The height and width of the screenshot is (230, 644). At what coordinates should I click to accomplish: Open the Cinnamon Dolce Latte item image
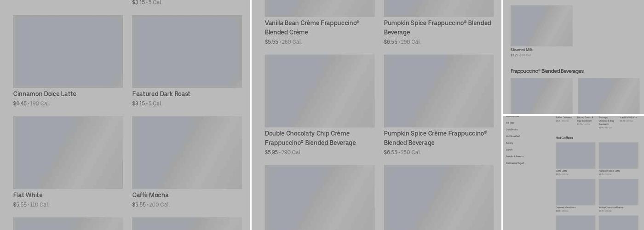point(68,51)
